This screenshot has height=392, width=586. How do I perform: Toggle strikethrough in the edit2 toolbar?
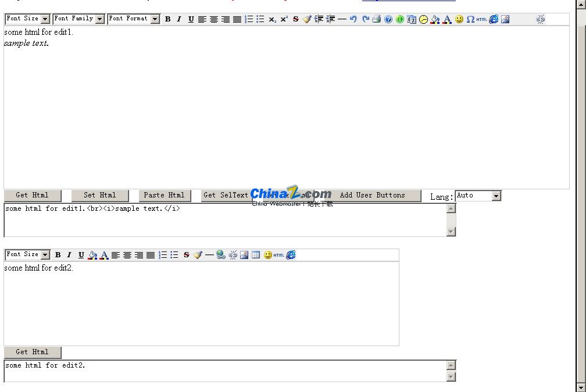coord(186,255)
